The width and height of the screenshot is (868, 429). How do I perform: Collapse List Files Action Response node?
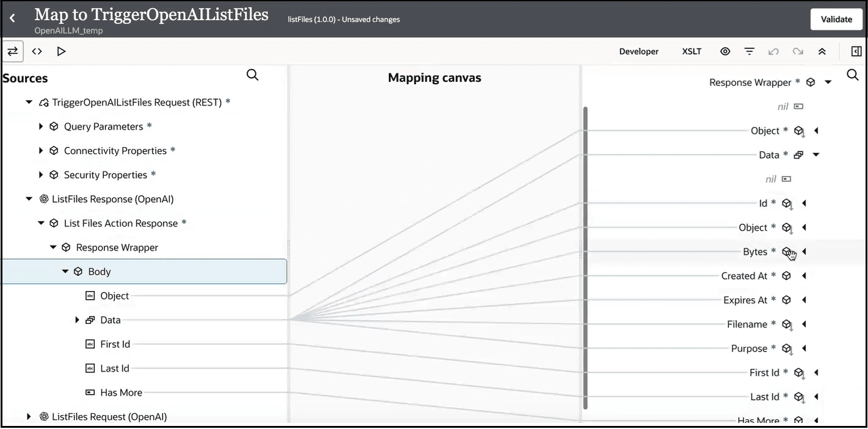[41, 223]
